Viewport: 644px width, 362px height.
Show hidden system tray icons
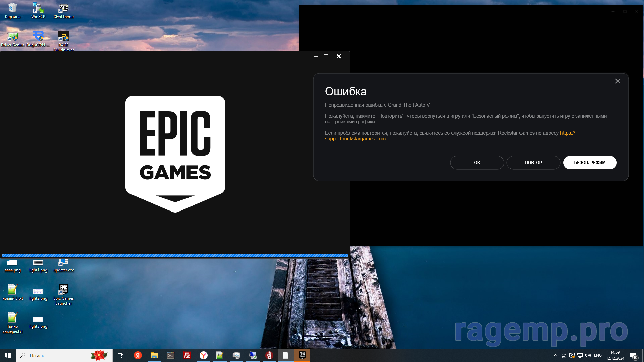pyautogui.click(x=556, y=355)
